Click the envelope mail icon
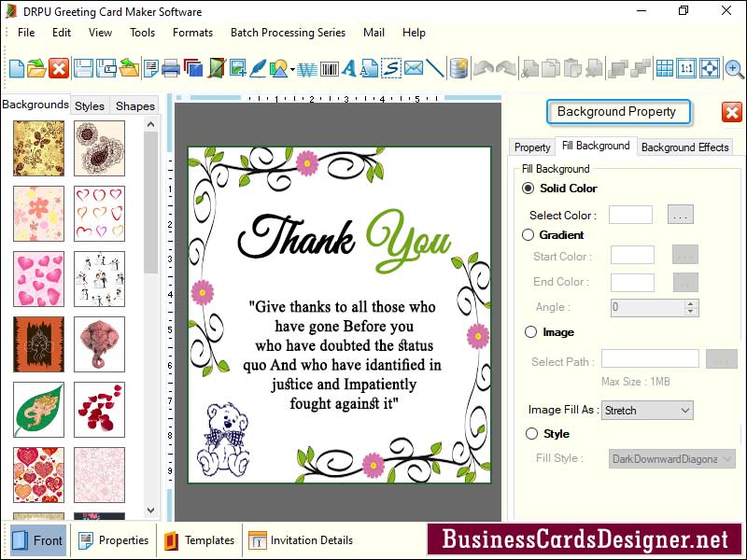This screenshot has width=747, height=560. (414, 68)
